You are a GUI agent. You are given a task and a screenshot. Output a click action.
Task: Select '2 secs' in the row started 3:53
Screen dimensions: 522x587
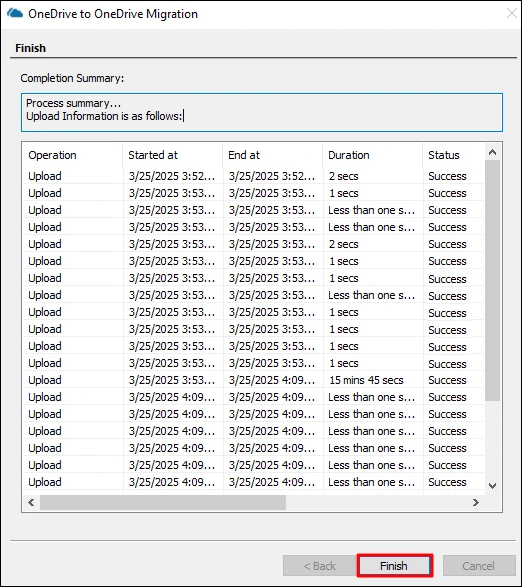point(343,244)
